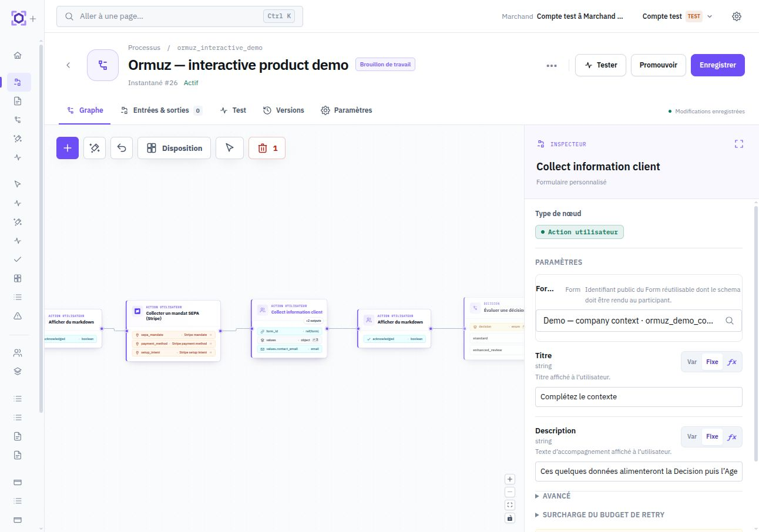Focus the Aller à une page search field
The width and height of the screenshot is (759, 532).
point(180,16)
